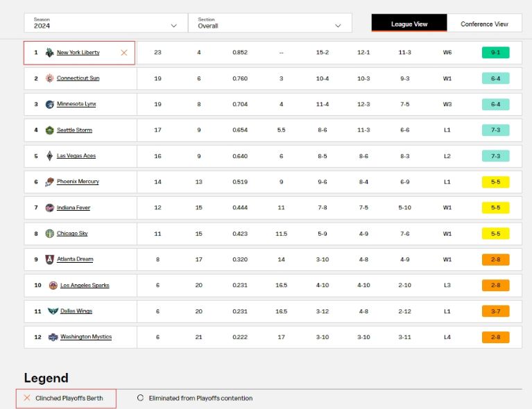Open the Las Vegas Aces team link
The height and width of the screenshot is (409, 532).
click(76, 156)
